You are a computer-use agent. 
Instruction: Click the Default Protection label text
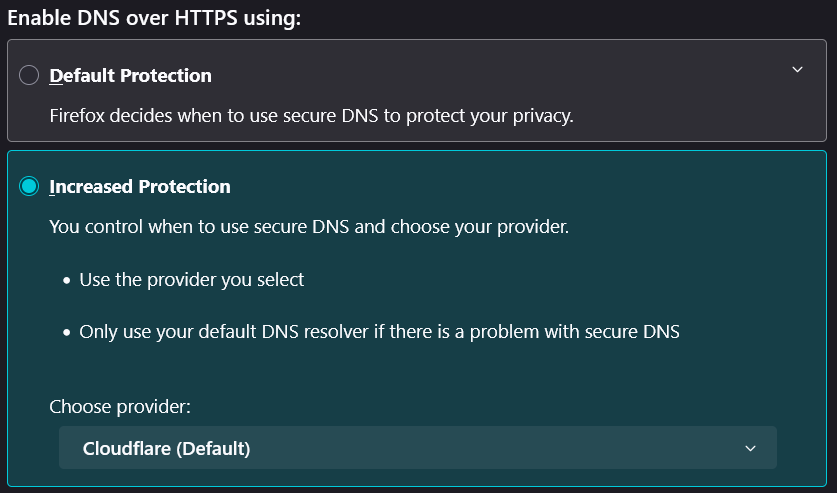tap(130, 76)
